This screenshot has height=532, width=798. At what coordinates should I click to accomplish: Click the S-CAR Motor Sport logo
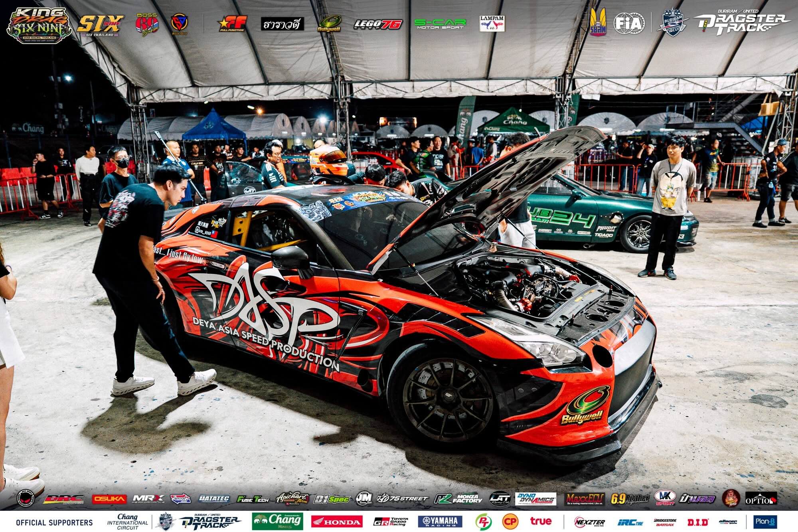440,24
